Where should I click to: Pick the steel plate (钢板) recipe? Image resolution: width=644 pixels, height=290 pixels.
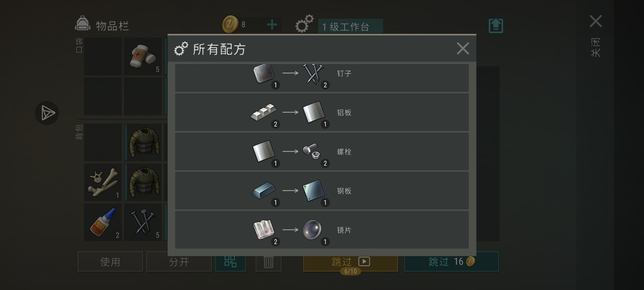click(x=322, y=191)
